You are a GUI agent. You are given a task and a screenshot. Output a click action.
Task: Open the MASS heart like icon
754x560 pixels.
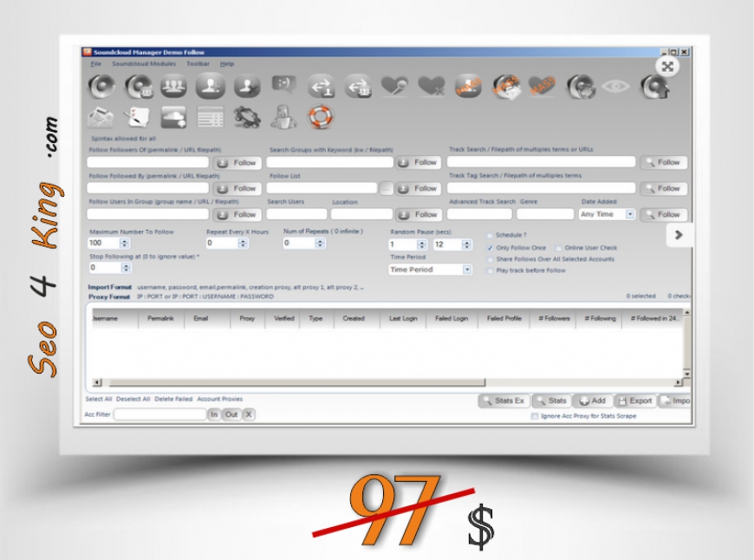click(x=542, y=87)
